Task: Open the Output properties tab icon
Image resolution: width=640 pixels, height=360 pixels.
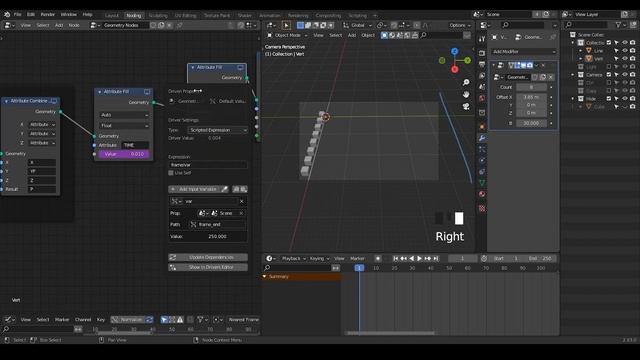Action: pos(482,64)
